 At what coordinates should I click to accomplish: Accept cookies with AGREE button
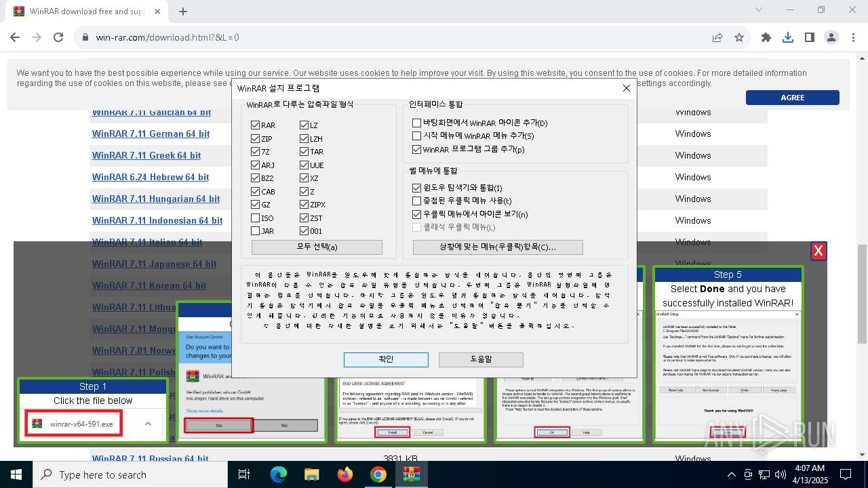coord(792,98)
